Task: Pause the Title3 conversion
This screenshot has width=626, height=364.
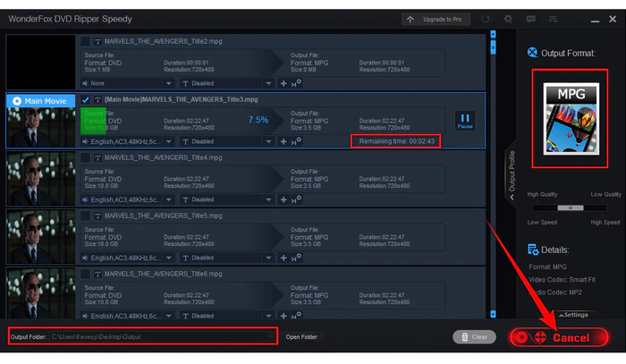Action: [465, 121]
